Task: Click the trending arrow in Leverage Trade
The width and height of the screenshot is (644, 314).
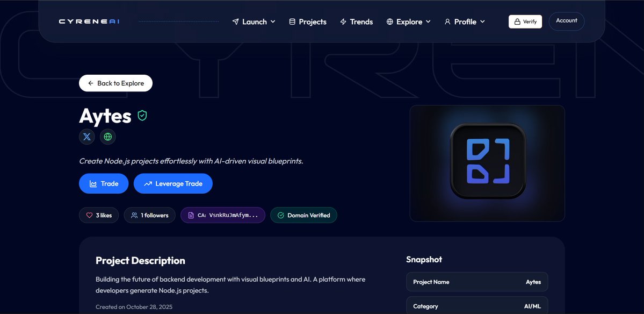Action: point(148,184)
